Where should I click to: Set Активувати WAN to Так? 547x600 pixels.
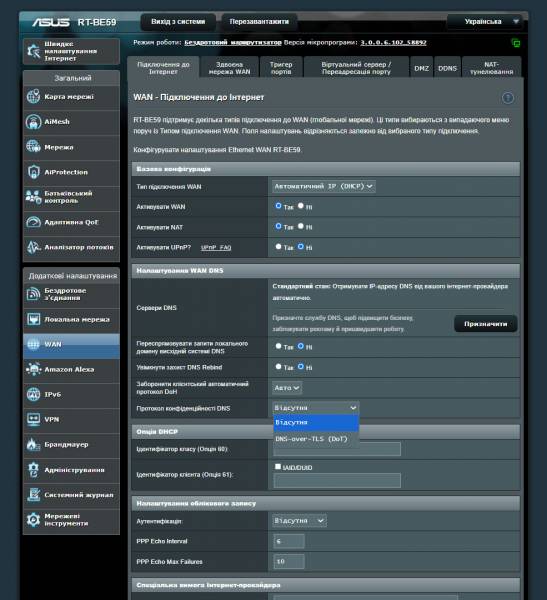pyautogui.click(x=278, y=206)
